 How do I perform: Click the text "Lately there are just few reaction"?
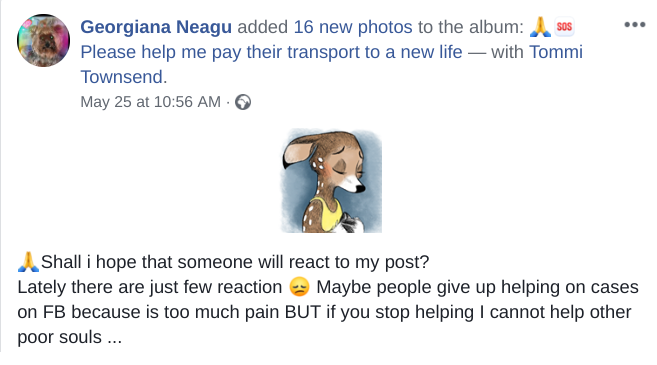click(x=150, y=287)
